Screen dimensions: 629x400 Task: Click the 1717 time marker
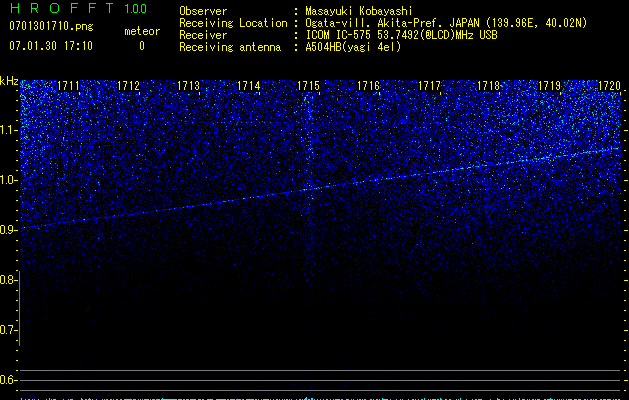pyautogui.click(x=429, y=86)
